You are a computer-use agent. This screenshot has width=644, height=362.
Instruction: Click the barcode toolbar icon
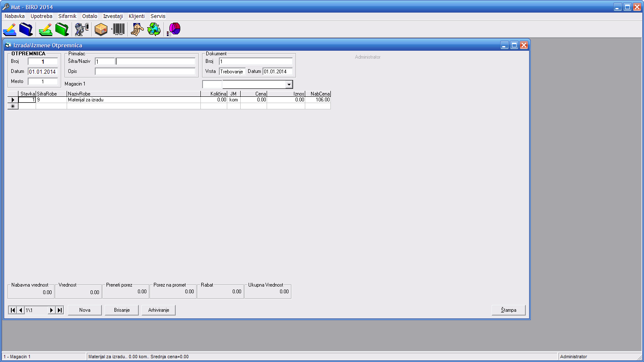pos(118,29)
